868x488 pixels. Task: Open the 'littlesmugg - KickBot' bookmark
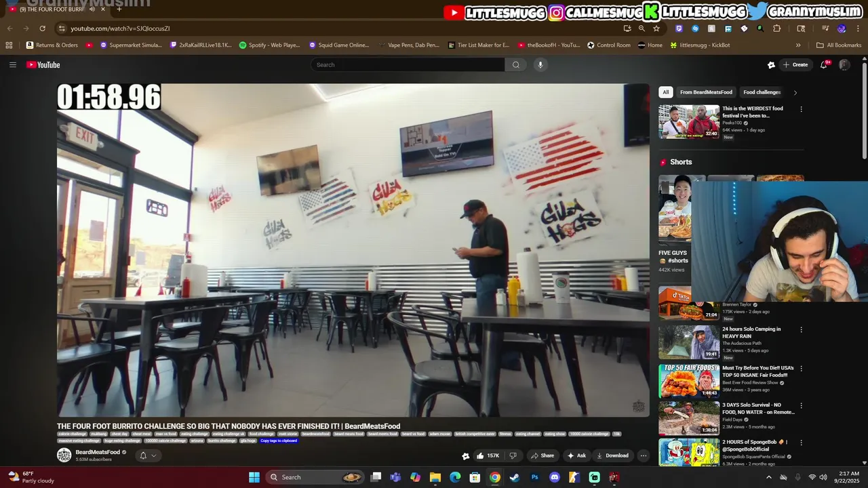coord(700,45)
